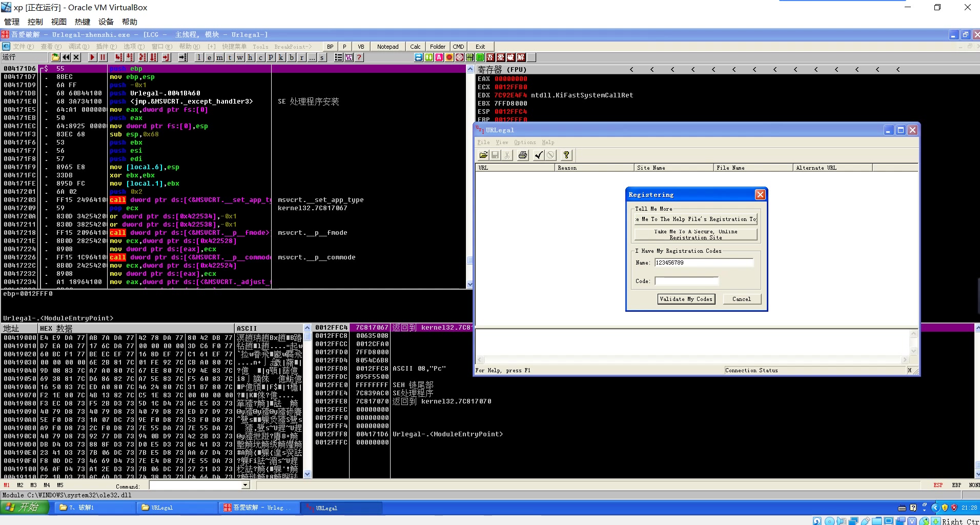The height and width of the screenshot is (525, 980).
Task: Click Take Me To A Secure Online Registration Site
Action: [x=696, y=234]
